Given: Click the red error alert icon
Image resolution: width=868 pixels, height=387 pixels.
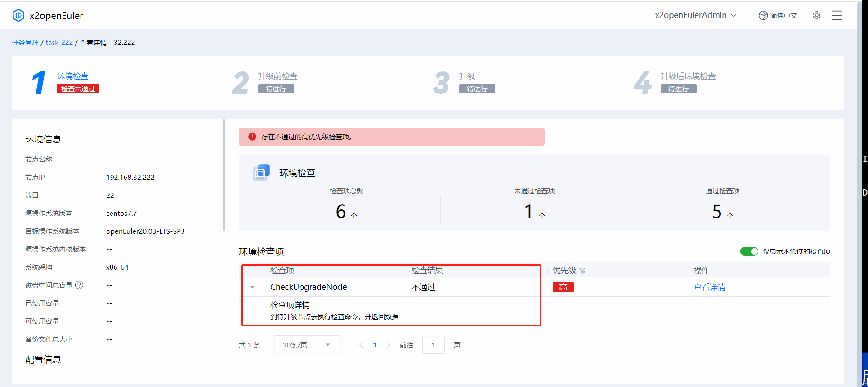Looking at the screenshot, I should 252,137.
